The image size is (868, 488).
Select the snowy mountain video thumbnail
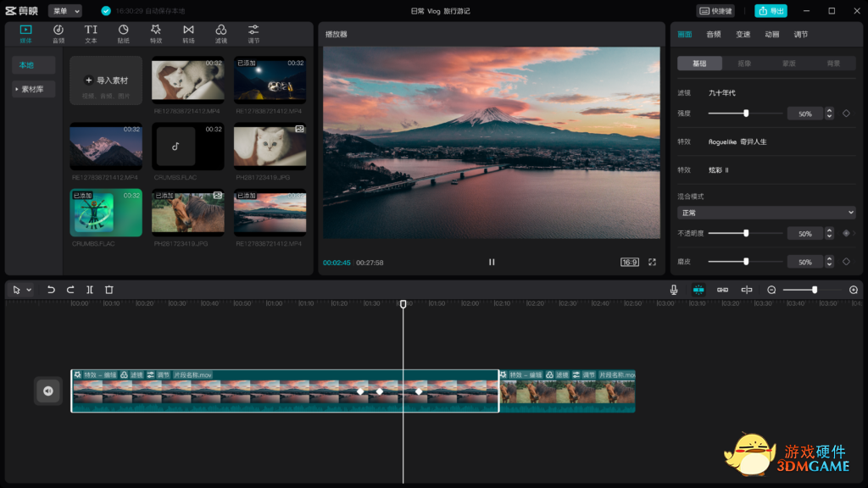[106, 146]
